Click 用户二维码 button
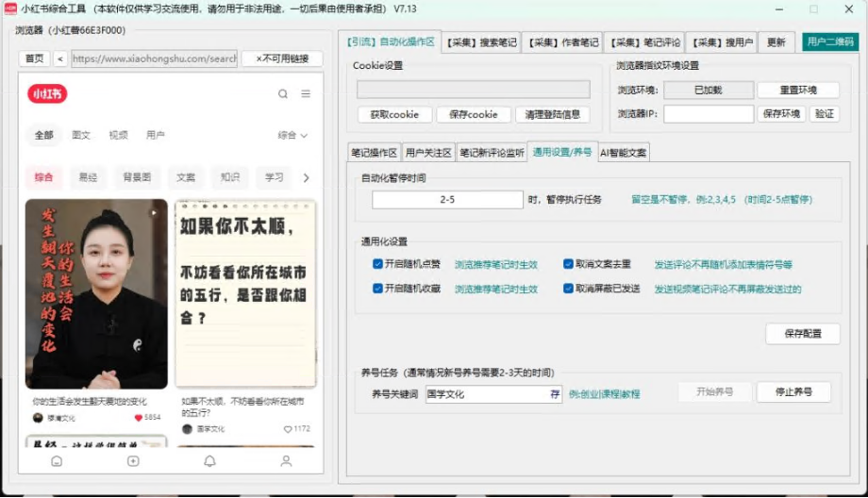Viewport: 868px width, 498px height. click(830, 42)
